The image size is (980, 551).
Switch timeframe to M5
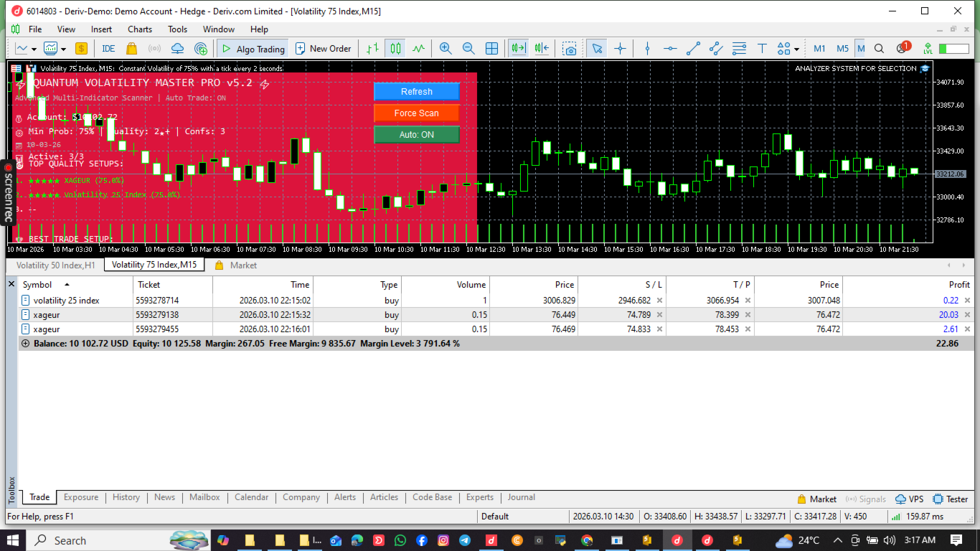pos(842,49)
